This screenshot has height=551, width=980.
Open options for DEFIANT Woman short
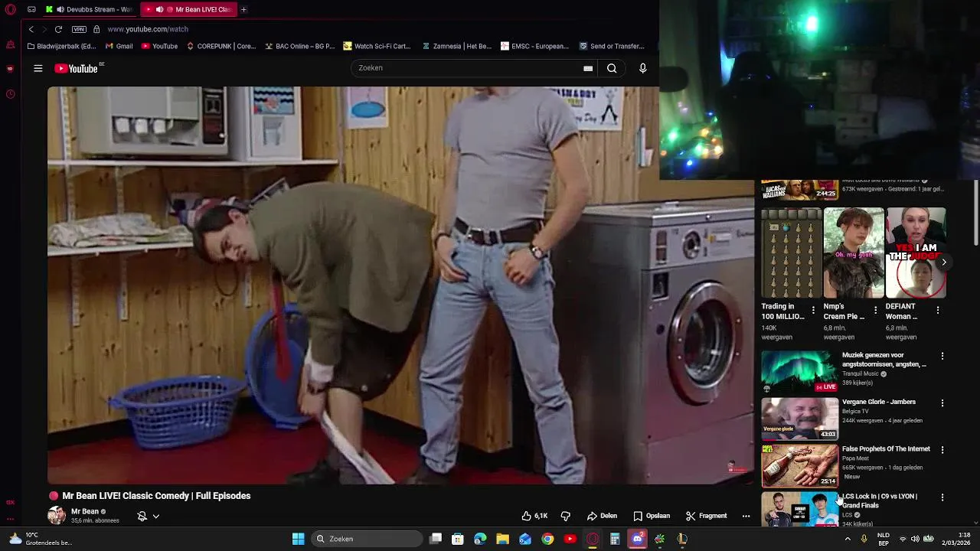click(x=938, y=310)
